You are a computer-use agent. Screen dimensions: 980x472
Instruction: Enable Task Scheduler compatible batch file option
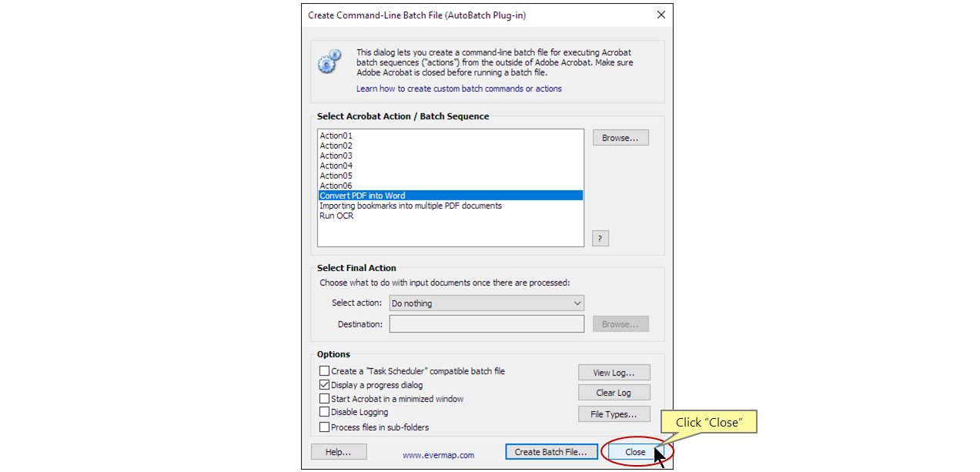[x=325, y=370]
